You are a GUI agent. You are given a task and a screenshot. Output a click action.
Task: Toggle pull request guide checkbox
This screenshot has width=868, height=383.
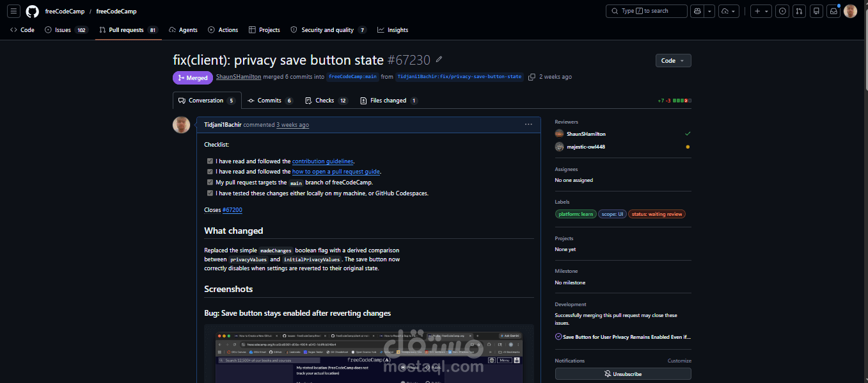[x=210, y=172]
